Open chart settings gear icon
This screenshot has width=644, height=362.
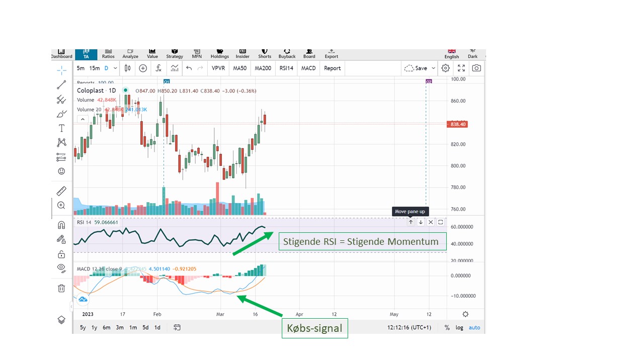[x=446, y=68]
